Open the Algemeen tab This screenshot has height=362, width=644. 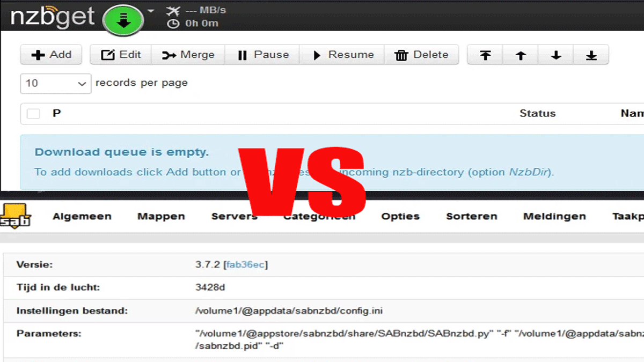pos(82,217)
